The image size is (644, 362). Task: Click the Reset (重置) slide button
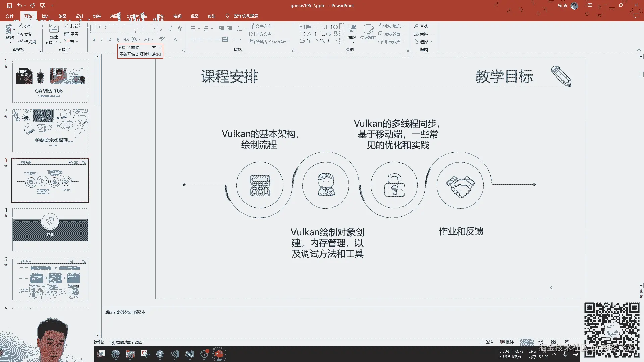71,34
